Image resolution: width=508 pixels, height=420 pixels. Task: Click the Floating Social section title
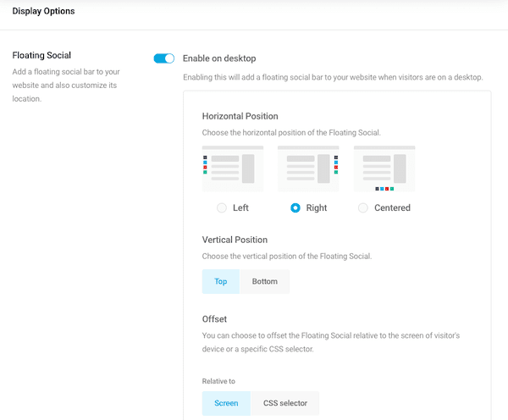click(41, 55)
